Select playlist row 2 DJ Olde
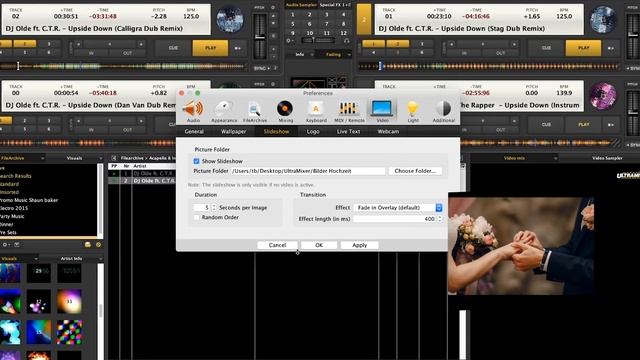The width and height of the screenshot is (640, 360). (x=143, y=180)
